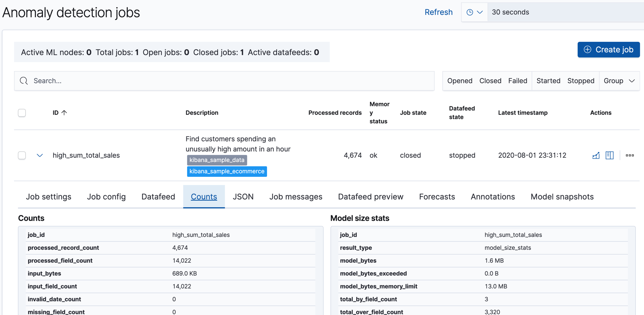The height and width of the screenshot is (315, 644).
Task: Click the Create job button
Action: point(608,50)
